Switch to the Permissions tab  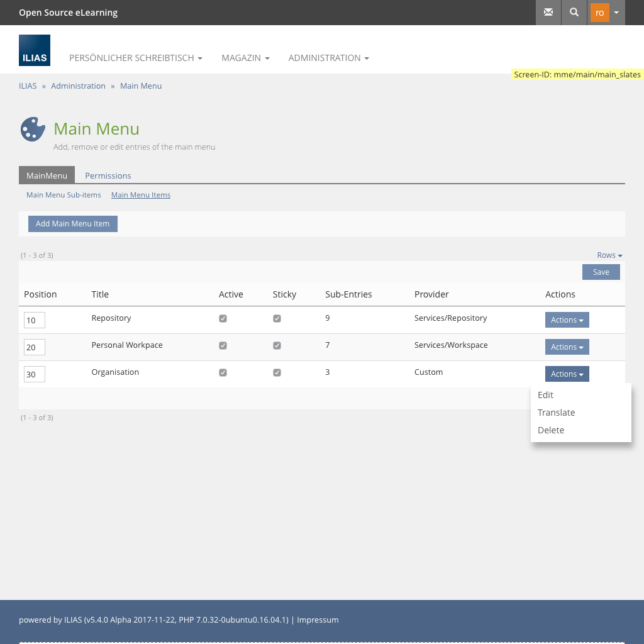(108, 175)
